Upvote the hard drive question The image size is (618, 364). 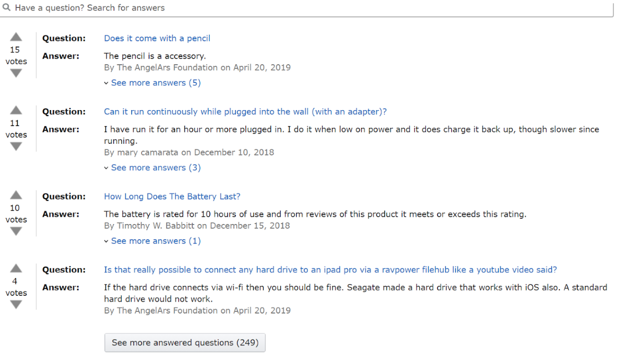[x=16, y=268]
